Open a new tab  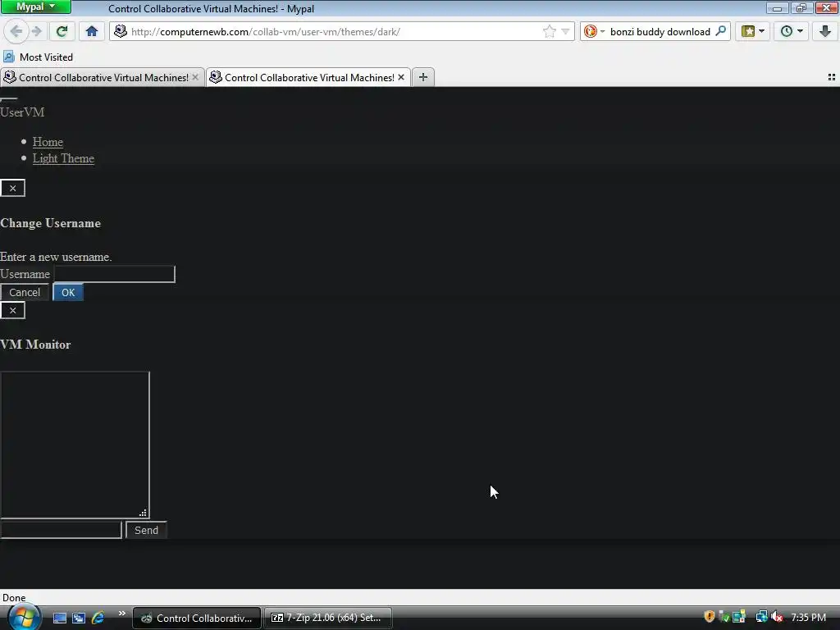coord(423,78)
